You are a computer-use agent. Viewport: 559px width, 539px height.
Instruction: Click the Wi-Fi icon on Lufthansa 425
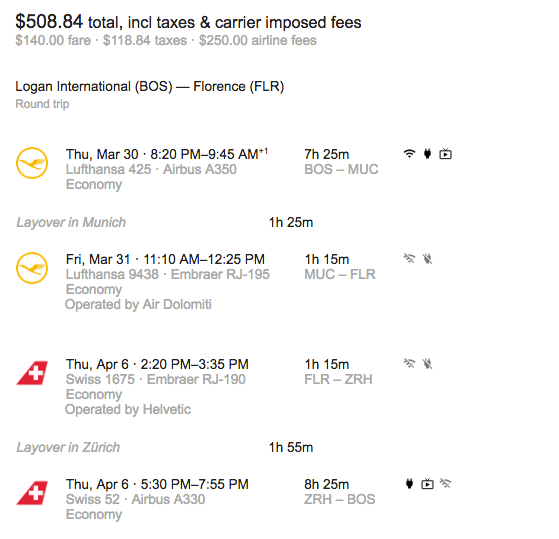409,154
